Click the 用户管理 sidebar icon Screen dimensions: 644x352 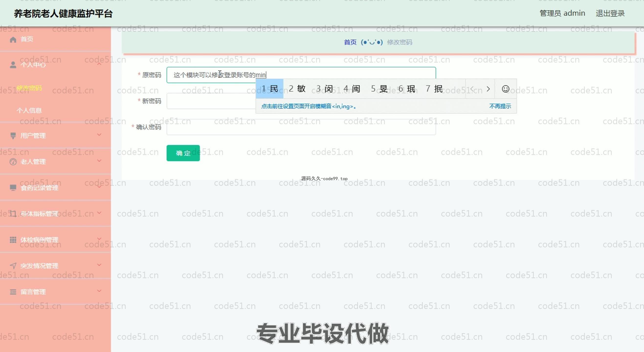coord(13,136)
